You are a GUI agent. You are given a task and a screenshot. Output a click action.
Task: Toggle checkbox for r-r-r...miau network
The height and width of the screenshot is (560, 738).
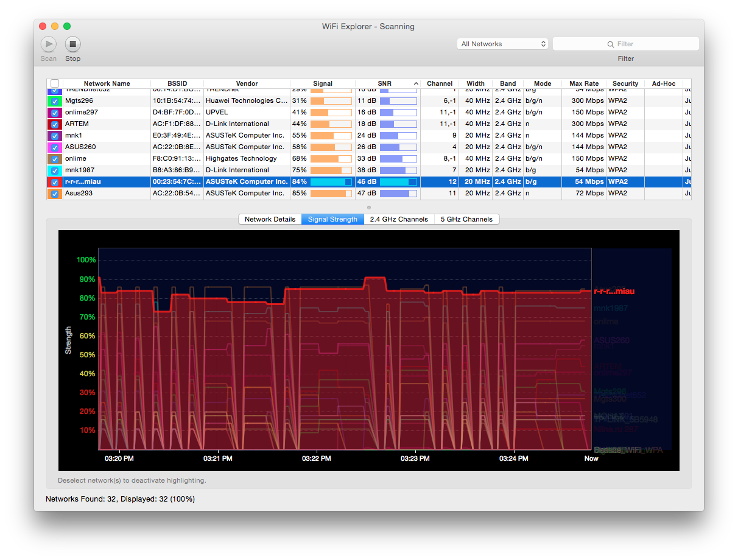55,182
